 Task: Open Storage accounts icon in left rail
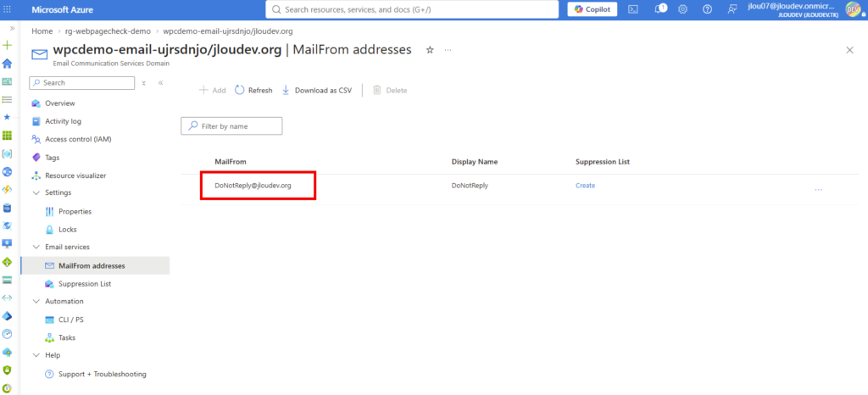click(7, 280)
